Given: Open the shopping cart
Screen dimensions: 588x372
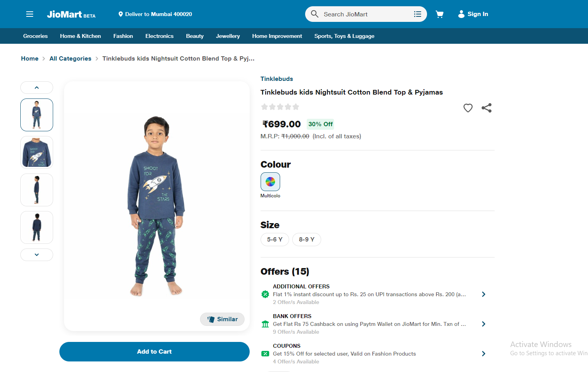Looking at the screenshot, I should pyautogui.click(x=440, y=14).
